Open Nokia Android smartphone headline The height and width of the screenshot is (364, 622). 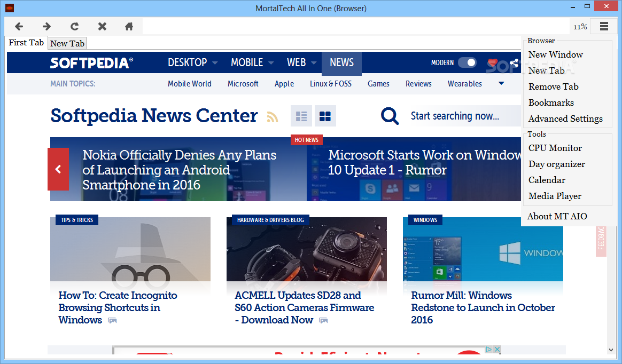pos(180,170)
